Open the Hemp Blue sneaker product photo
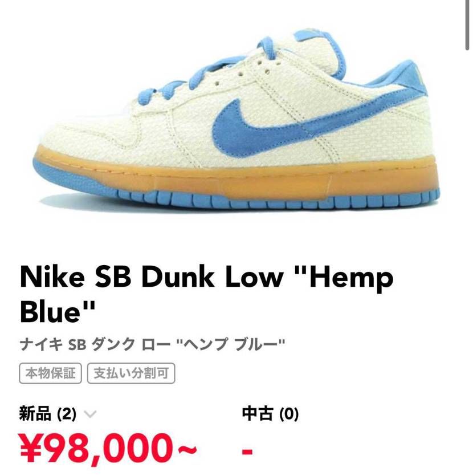 pos(237,119)
